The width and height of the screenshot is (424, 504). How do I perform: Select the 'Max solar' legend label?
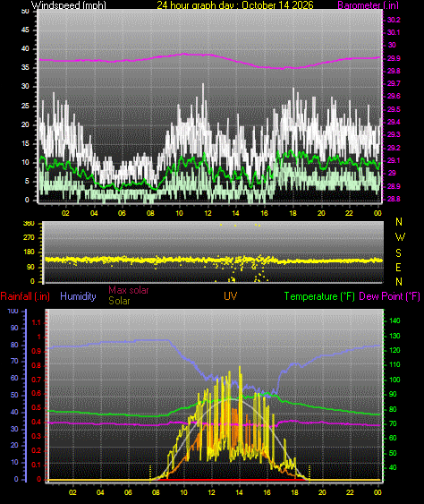click(x=129, y=290)
